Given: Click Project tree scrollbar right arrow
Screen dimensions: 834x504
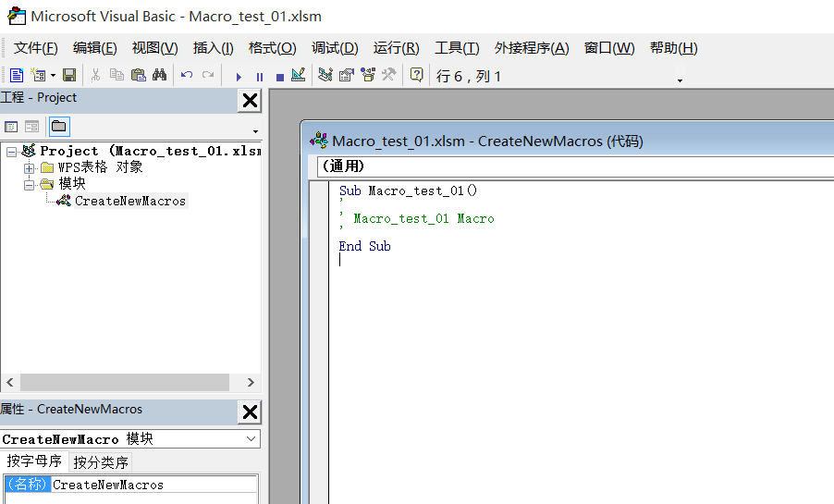Looking at the screenshot, I should tap(251, 382).
